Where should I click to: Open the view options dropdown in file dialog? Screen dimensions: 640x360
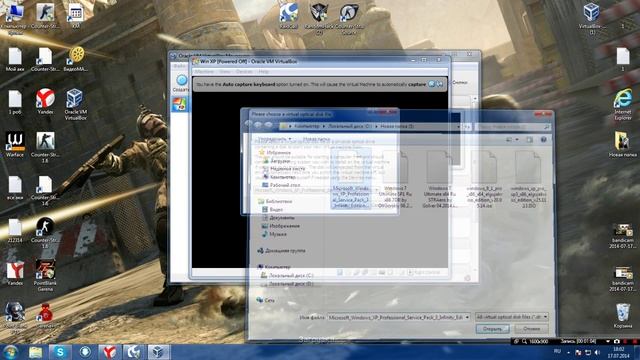click(517, 140)
